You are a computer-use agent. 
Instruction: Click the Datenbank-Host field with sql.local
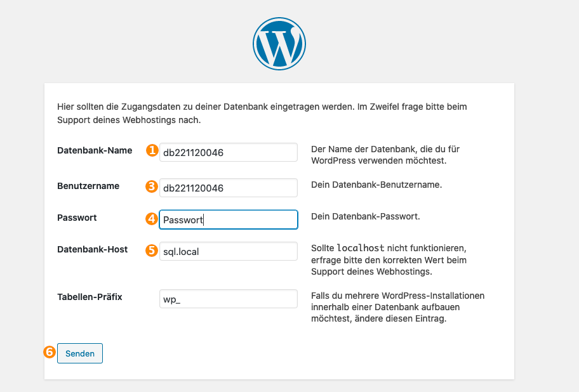[x=228, y=251]
